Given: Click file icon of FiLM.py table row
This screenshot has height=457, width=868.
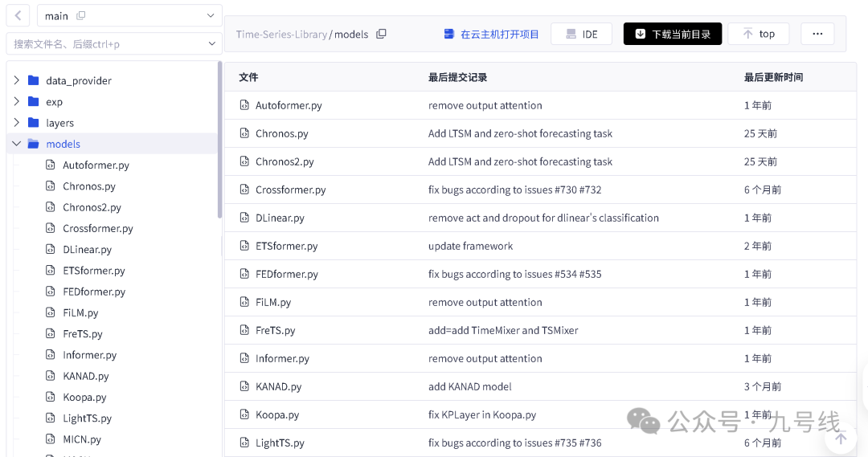Looking at the screenshot, I should 244,301.
